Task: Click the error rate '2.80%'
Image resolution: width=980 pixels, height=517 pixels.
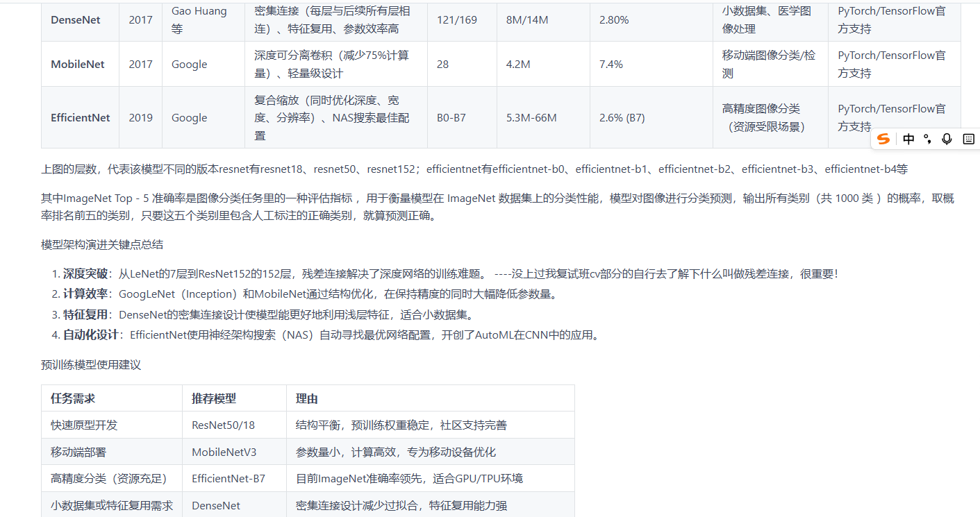Action: [x=614, y=20]
